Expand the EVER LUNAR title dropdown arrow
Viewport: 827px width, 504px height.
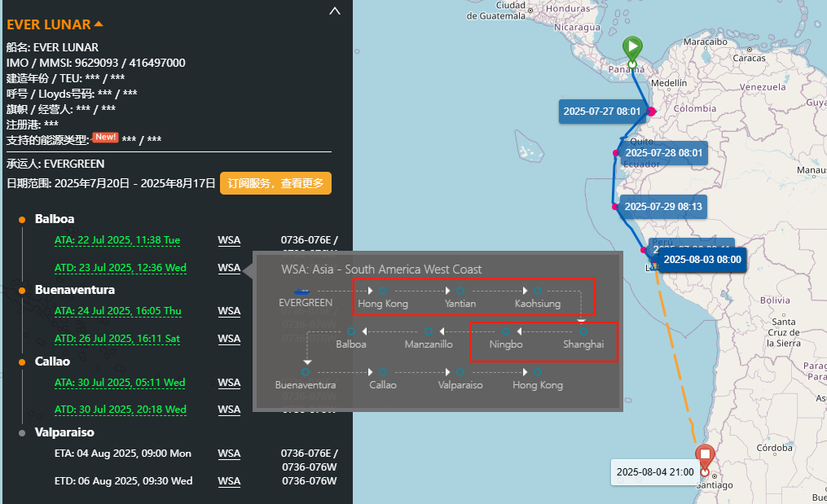[x=99, y=24]
